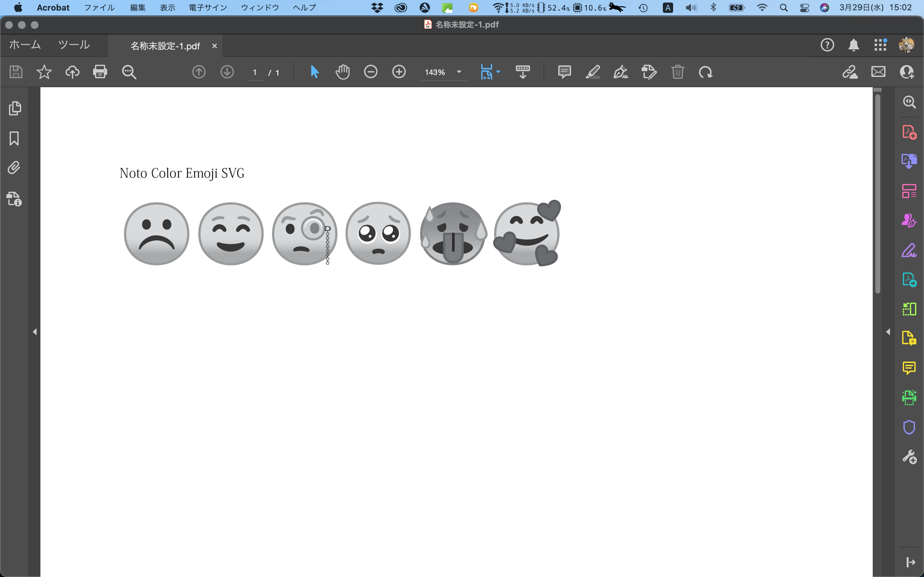Expand the left navigation pane arrow

click(35, 332)
